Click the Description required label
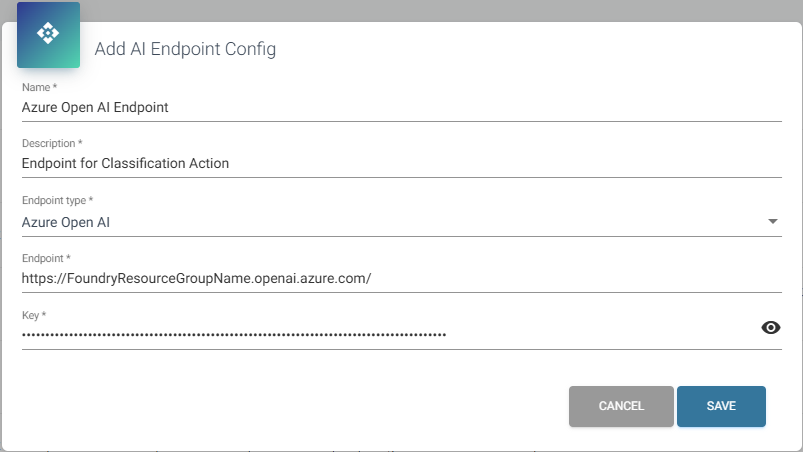This screenshot has width=803, height=452. tap(52, 143)
